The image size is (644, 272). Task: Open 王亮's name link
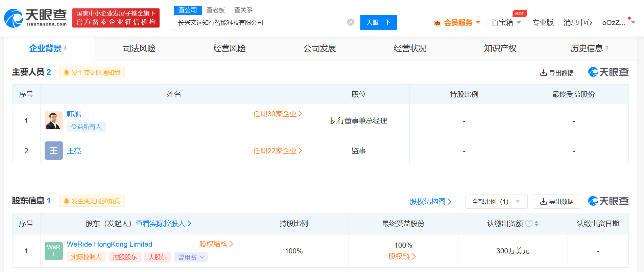pos(74,151)
